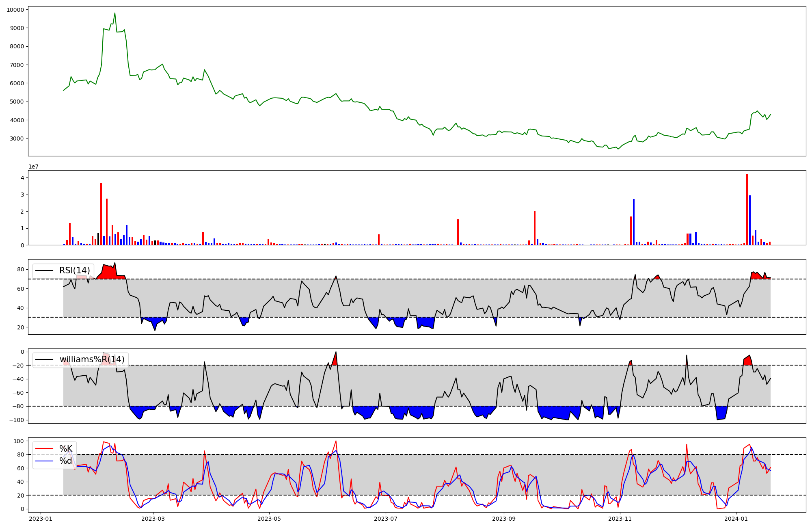
Task: Click the 10000 price axis label
Action: (15, 10)
